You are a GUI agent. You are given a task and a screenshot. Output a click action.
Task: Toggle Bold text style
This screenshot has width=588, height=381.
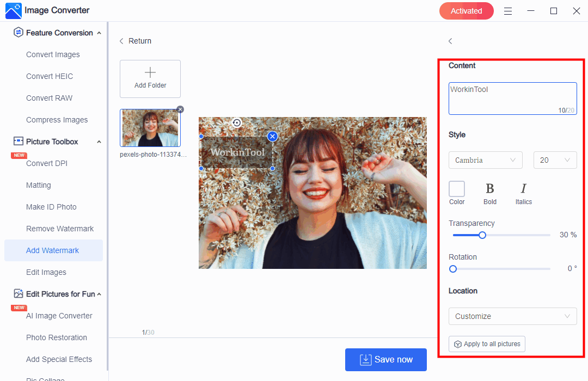click(489, 189)
